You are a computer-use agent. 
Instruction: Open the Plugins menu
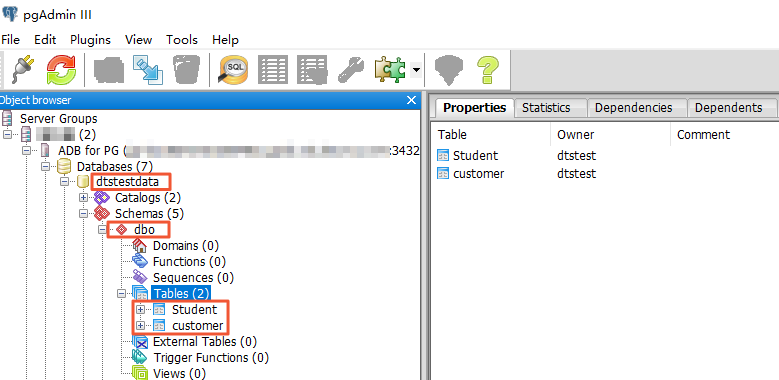point(90,40)
